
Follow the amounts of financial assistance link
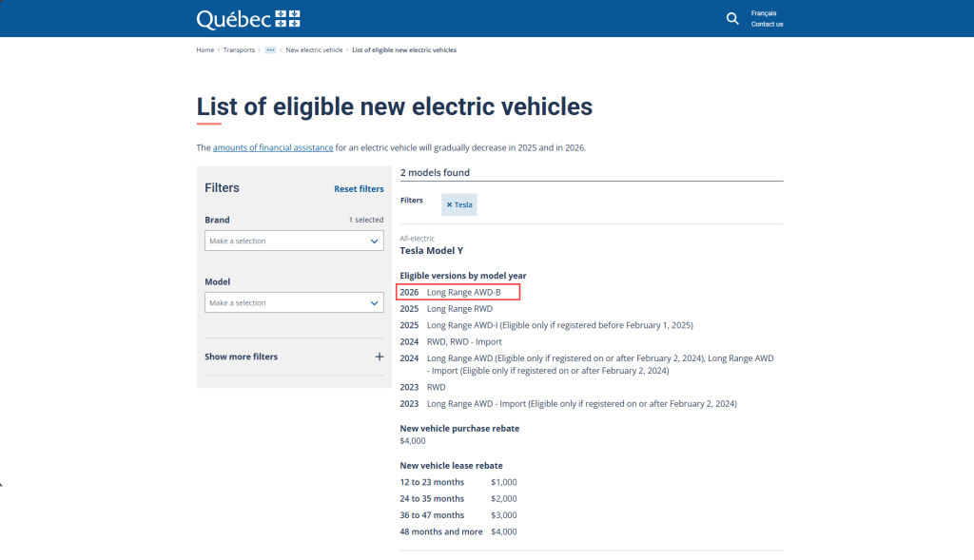[x=273, y=148]
